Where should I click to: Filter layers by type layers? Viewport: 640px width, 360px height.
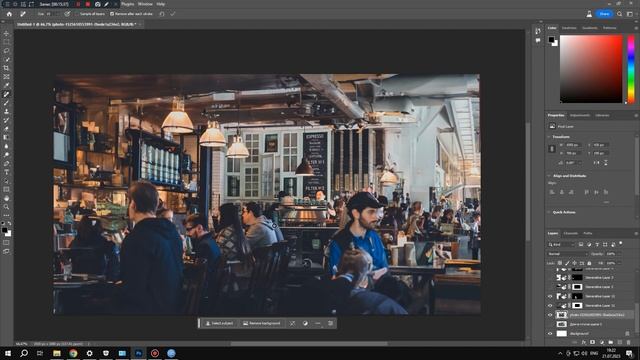pos(597,244)
